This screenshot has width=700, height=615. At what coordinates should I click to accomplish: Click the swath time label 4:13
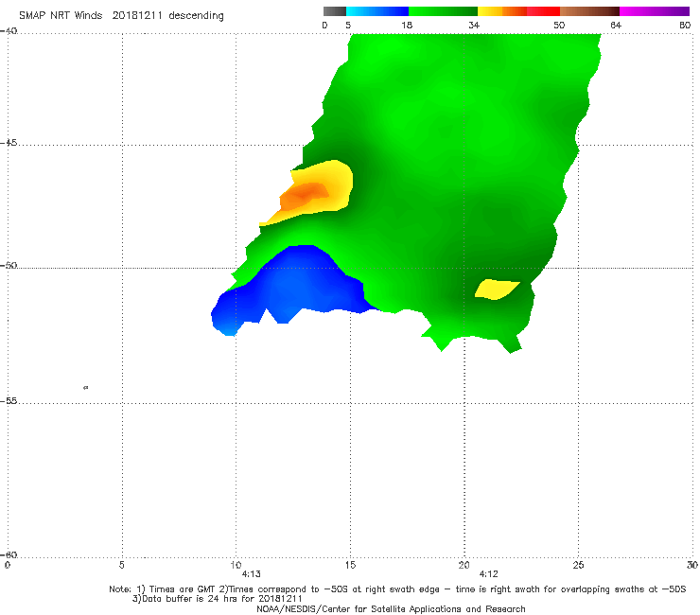click(251, 574)
